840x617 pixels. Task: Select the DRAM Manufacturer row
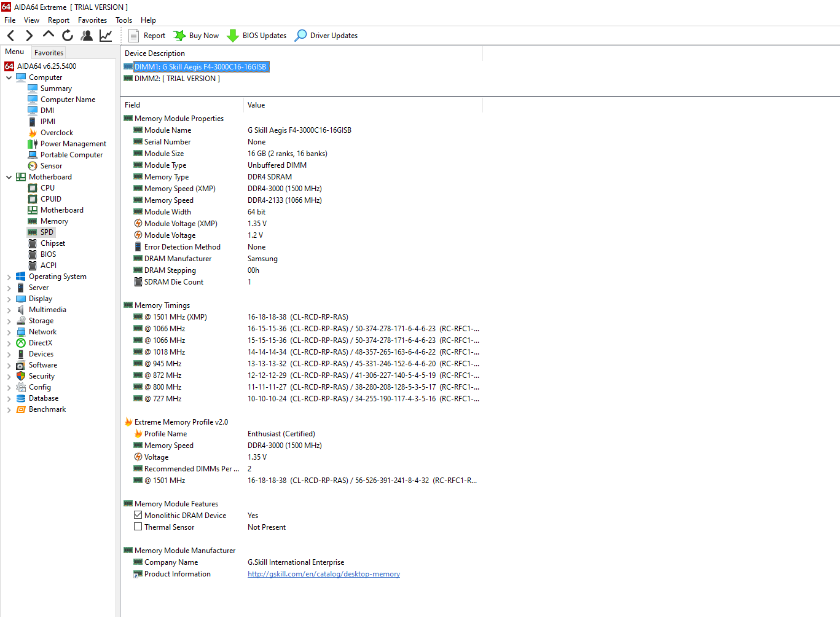(302, 259)
